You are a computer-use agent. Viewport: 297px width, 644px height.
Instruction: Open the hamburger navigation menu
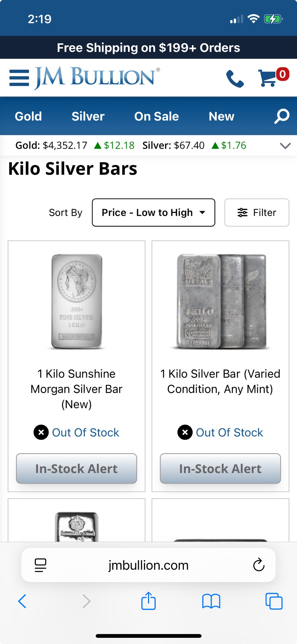(19, 77)
